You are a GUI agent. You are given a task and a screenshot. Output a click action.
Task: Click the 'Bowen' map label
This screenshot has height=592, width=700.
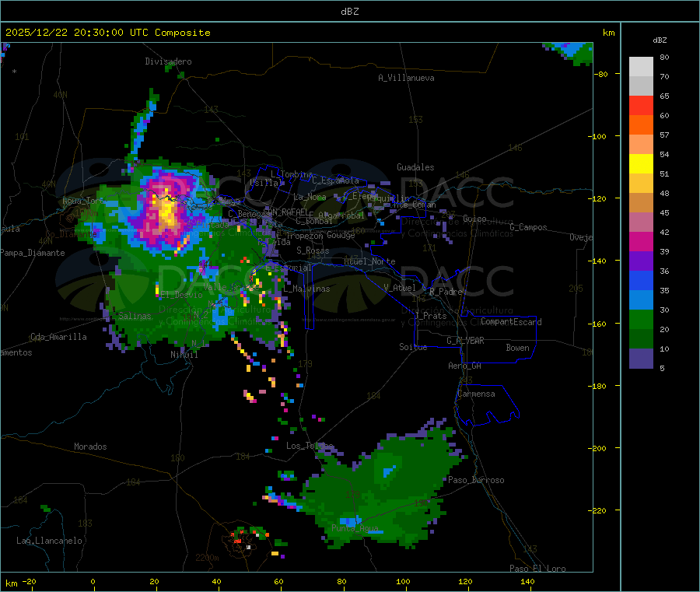click(x=517, y=348)
